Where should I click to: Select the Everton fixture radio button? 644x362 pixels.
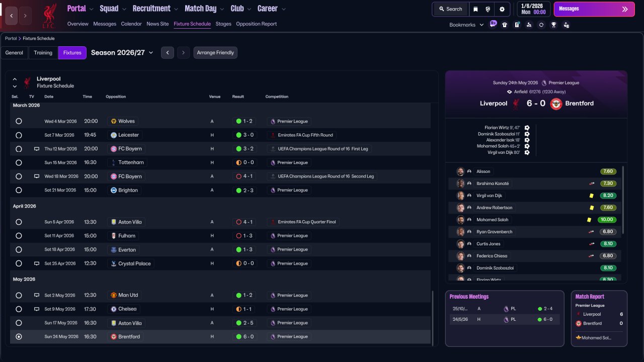point(19,249)
